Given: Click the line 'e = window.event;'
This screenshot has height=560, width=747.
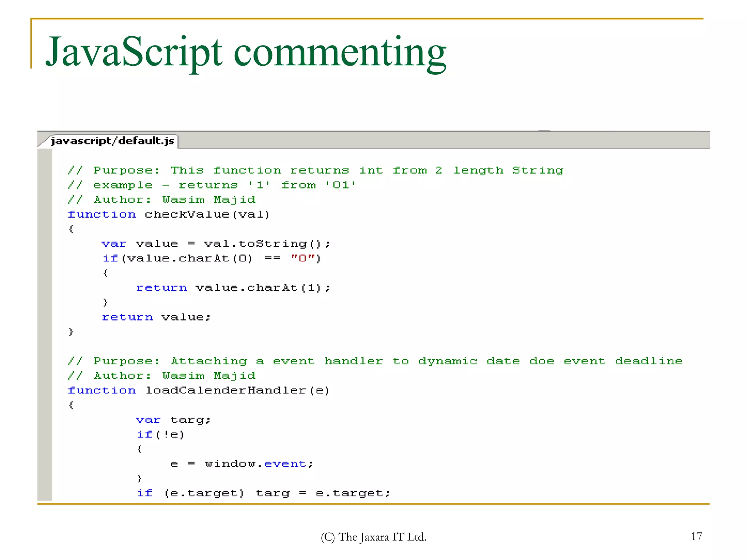Looking at the screenshot, I should click(242, 464).
